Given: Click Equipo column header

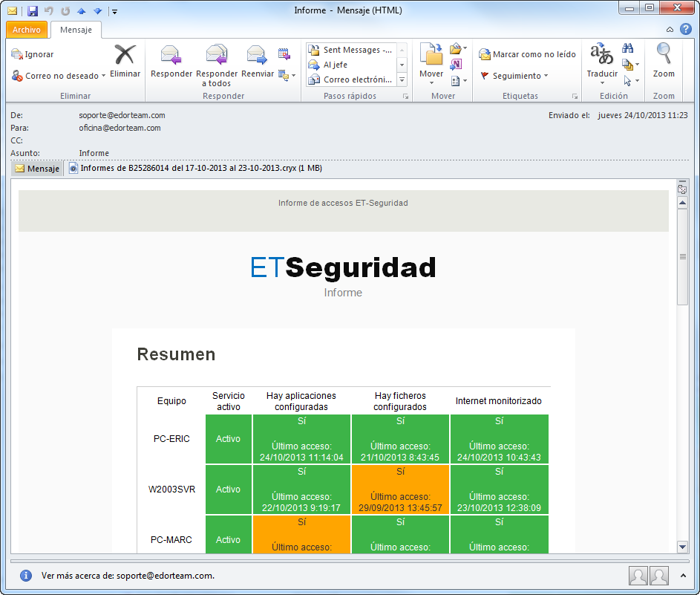Looking at the screenshot, I should [x=172, y=401].
